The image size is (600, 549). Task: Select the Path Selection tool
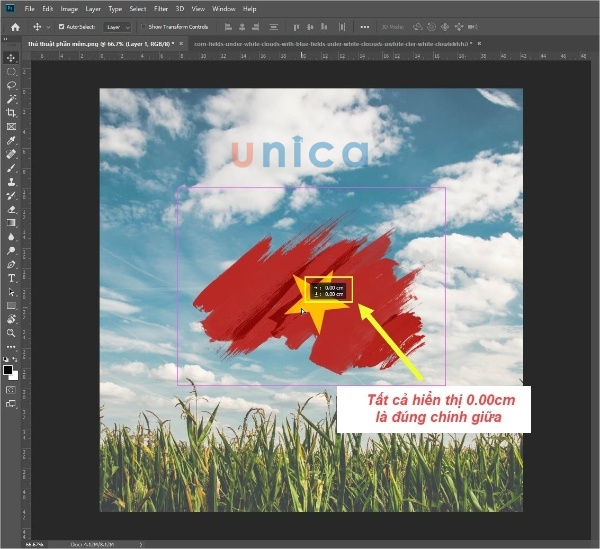click(x=11, y=292)
